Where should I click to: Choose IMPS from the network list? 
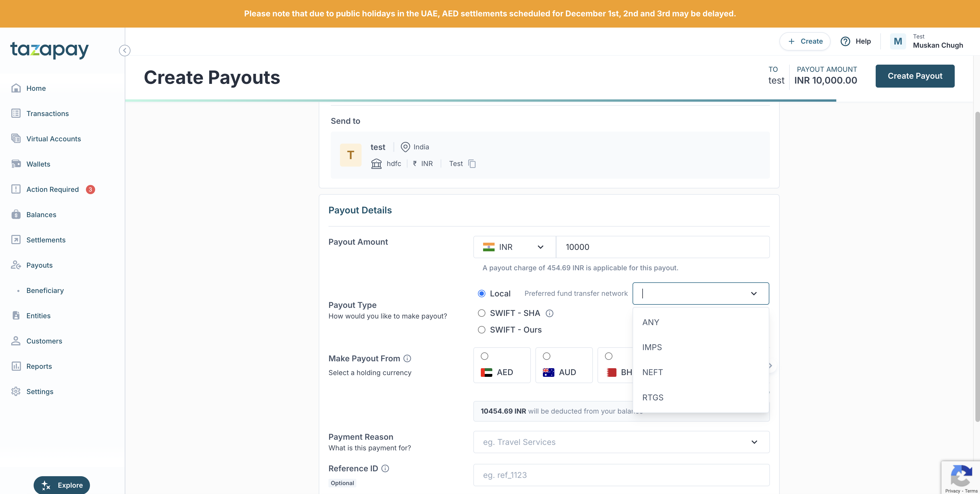[652, 347]
